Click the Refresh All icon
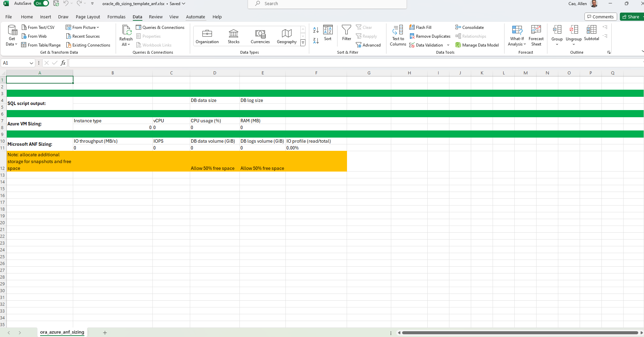The height and width of the screenshot is (337, 644). pyautogui.click(x=126, y=31)
